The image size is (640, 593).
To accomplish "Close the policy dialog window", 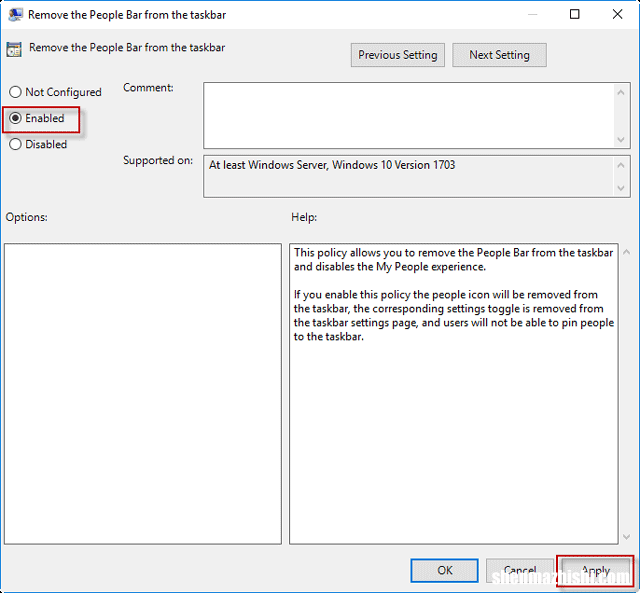I will point(617,14).
